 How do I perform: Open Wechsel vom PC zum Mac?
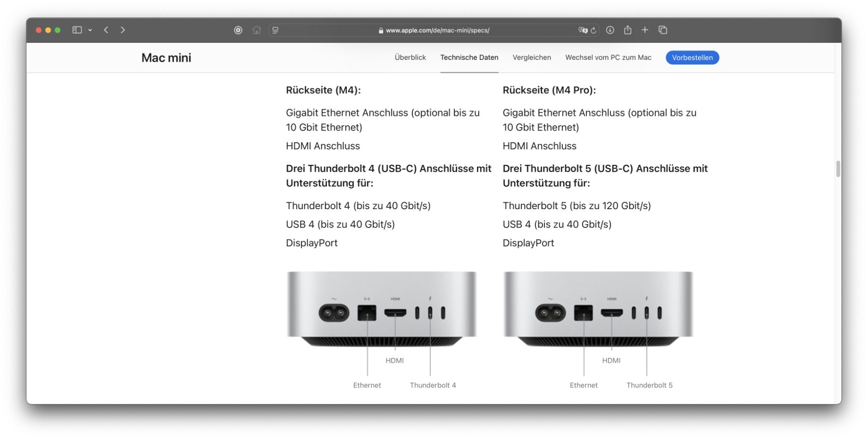pos(608,57)
